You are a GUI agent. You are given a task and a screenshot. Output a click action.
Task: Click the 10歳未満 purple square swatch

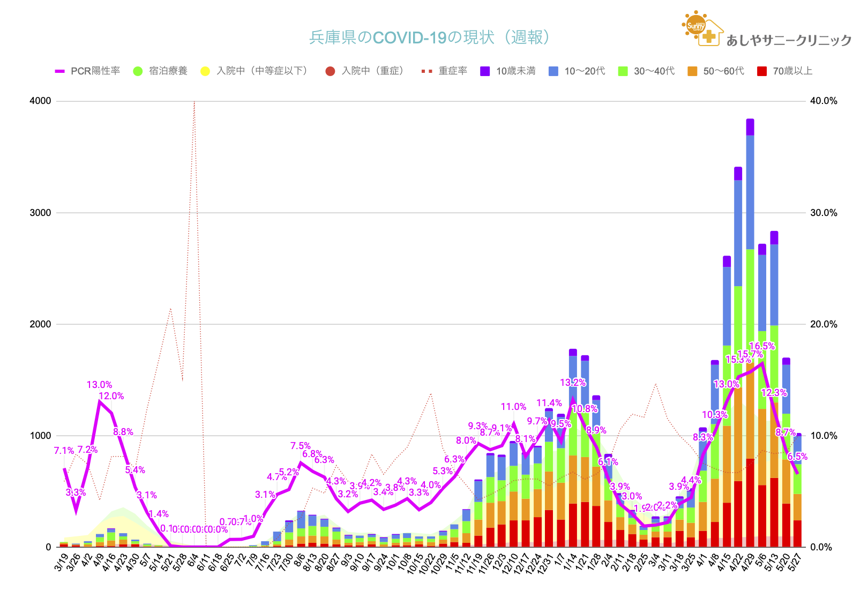(x=485, y=71)
